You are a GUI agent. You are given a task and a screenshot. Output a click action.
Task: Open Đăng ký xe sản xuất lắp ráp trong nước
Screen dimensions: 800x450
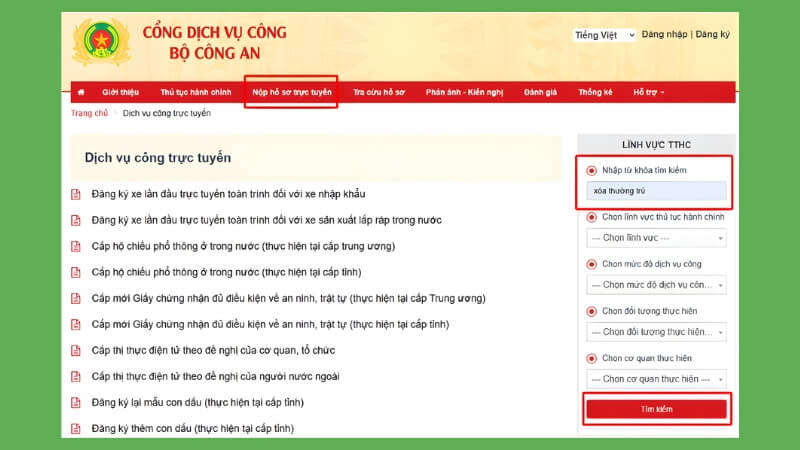pos(267,220)
